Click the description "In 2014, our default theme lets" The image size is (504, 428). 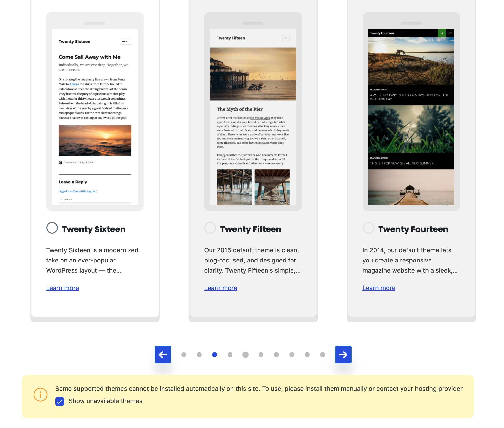[x=410, y=260]
